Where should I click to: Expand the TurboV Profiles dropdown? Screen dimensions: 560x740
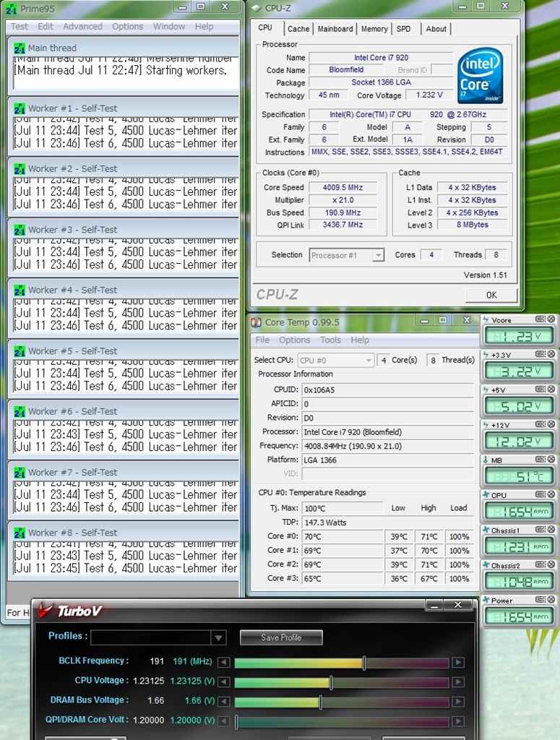click(218, 637)
